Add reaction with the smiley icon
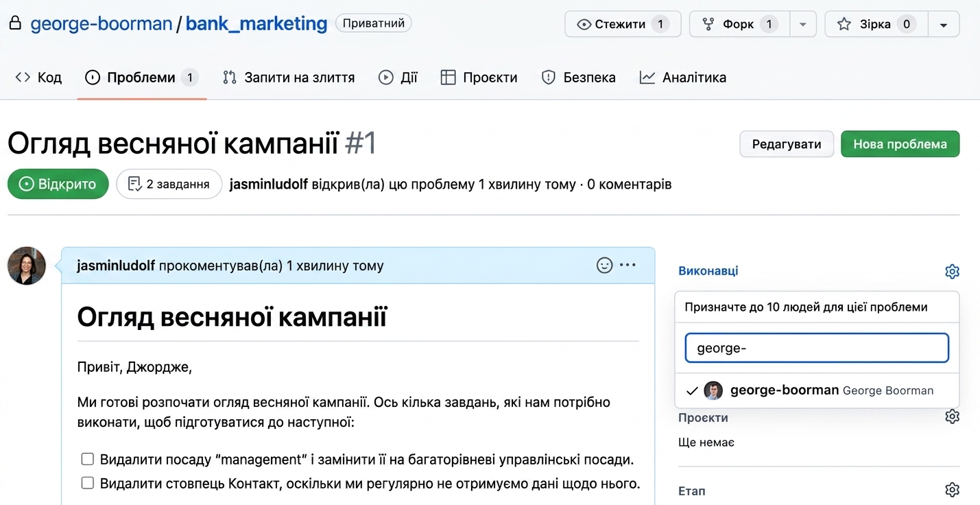 pyautogui.click(x=604, y=265)
